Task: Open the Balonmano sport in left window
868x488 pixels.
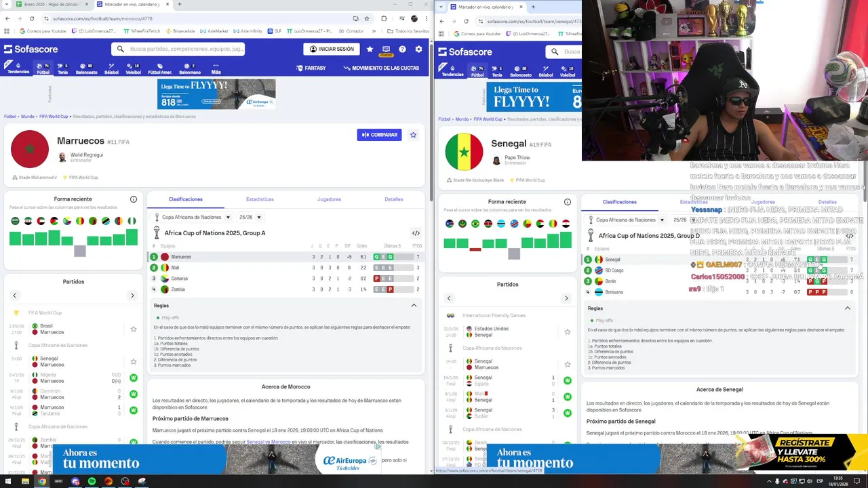Action: [190, 68]
